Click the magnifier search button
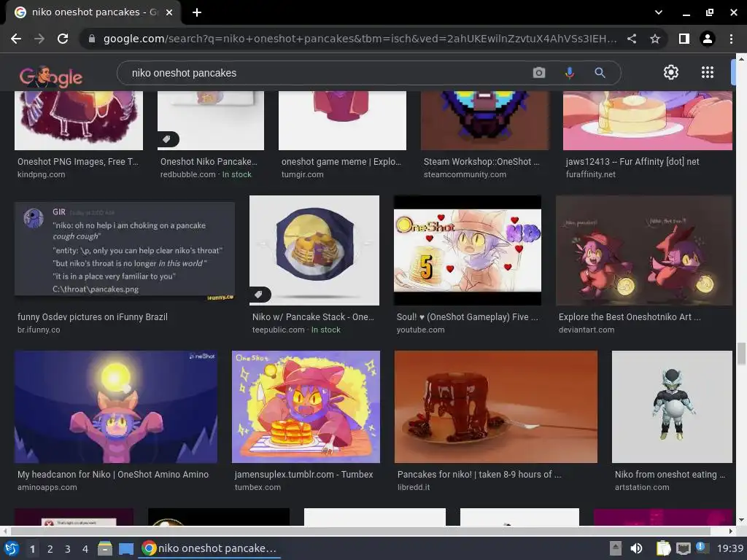 600,73
